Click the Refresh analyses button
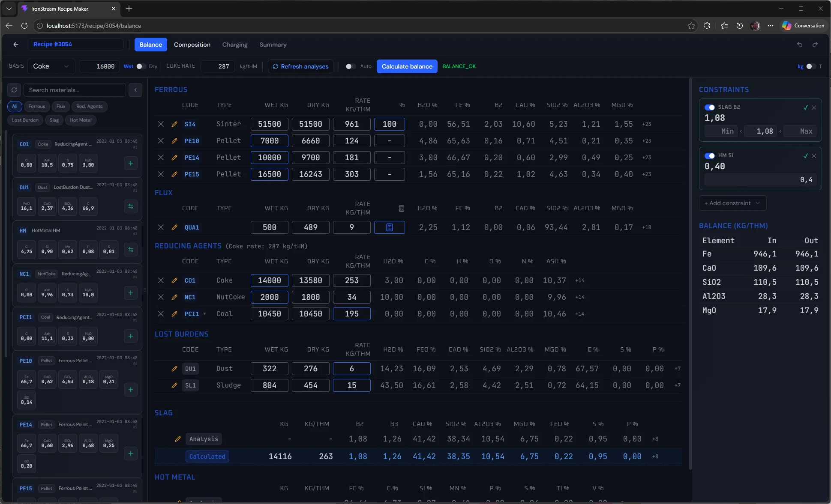Viewport: 831px width, 504px height. (300, 66)
